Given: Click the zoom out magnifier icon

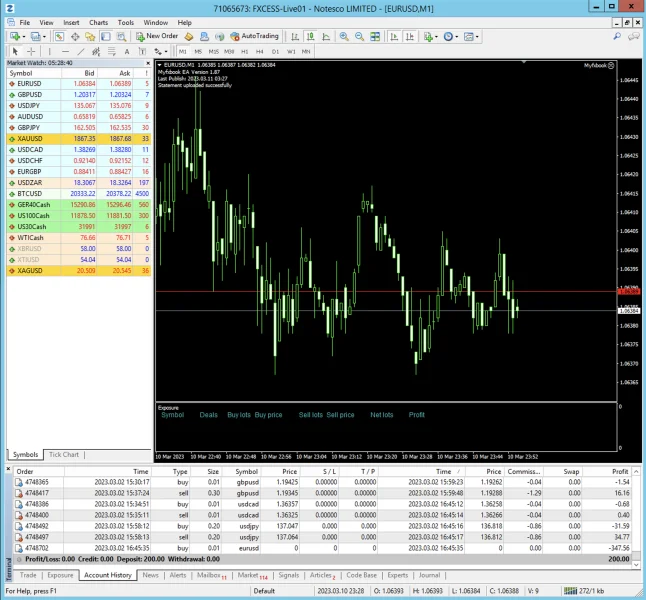Looking at the screenshot, I should coord(358,36).
